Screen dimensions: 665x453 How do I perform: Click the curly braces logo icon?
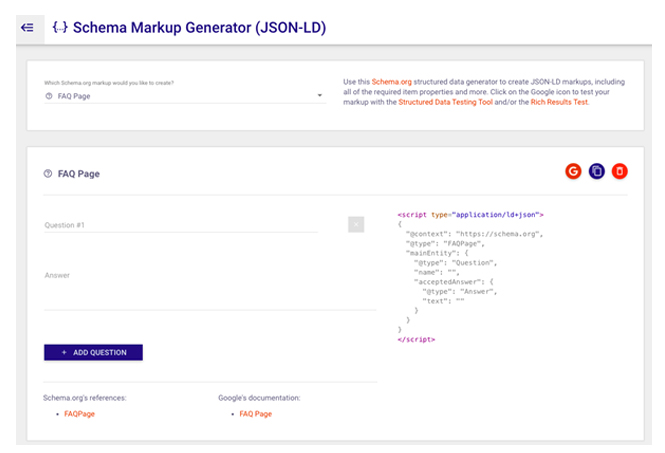tap(60, 28)
